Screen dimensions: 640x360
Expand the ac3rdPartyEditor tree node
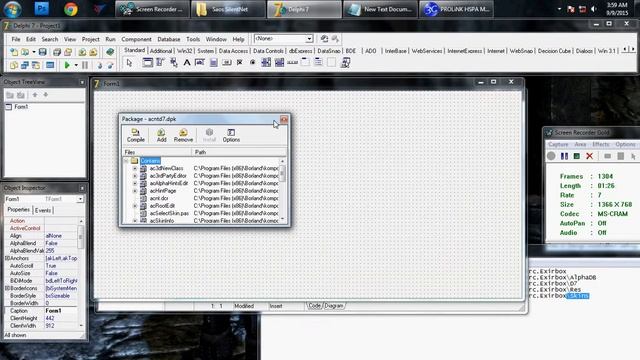[x=135, y=176]
